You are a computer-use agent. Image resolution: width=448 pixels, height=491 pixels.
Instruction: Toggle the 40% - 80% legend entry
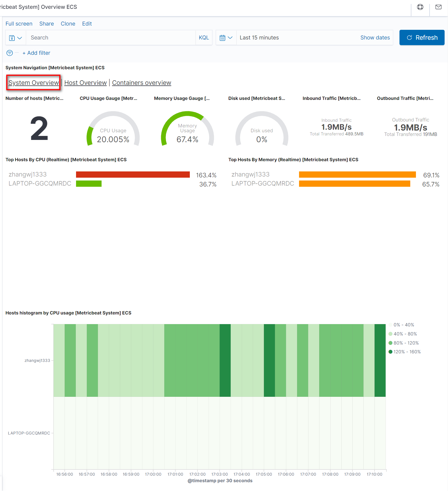(403, 334)
